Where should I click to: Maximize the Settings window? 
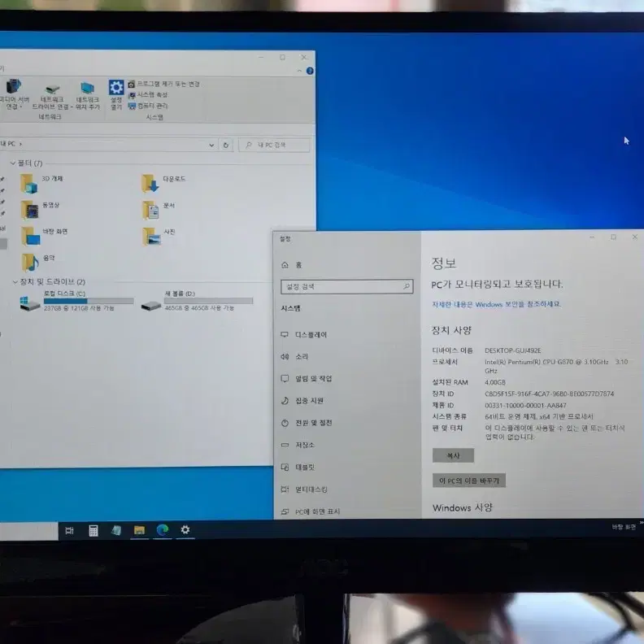point(613,237)
